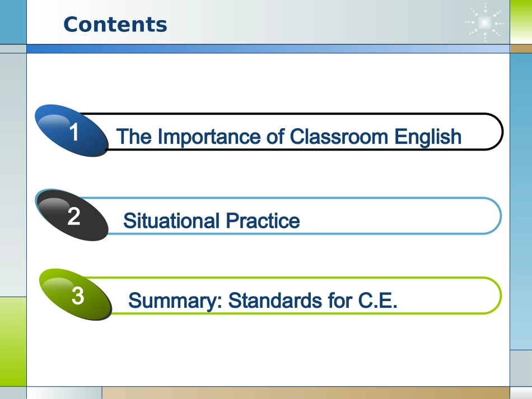Click the white box at bottom-left corner
Image resolution: width=532 pixels, height=399 pixels.
(64, 393)
